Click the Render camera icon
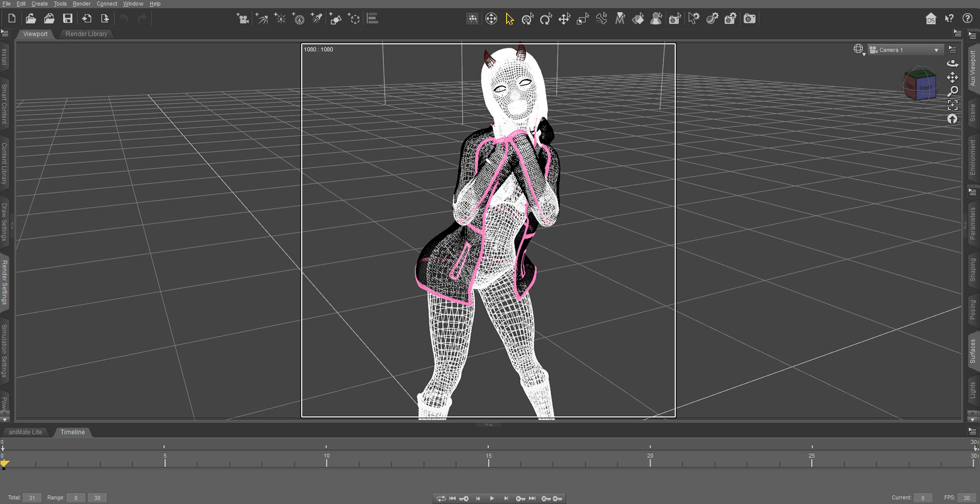The width and height of the screenshot is (980, 504). click(x=749, y=19)
